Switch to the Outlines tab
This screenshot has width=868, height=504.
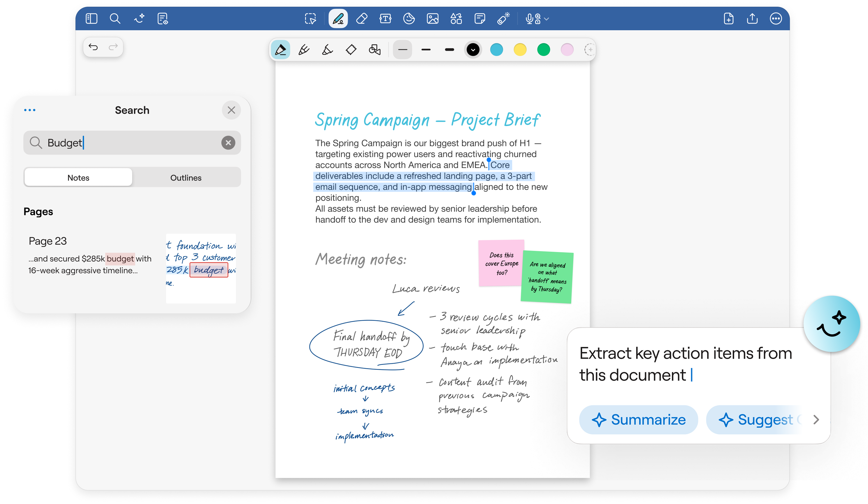186,178
